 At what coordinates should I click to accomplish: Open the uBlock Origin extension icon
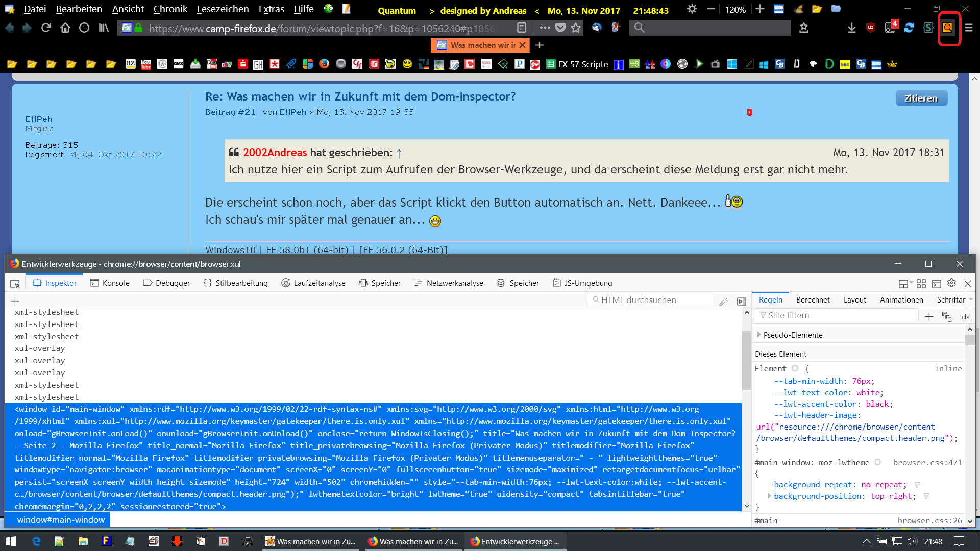[x=871, y=28]
